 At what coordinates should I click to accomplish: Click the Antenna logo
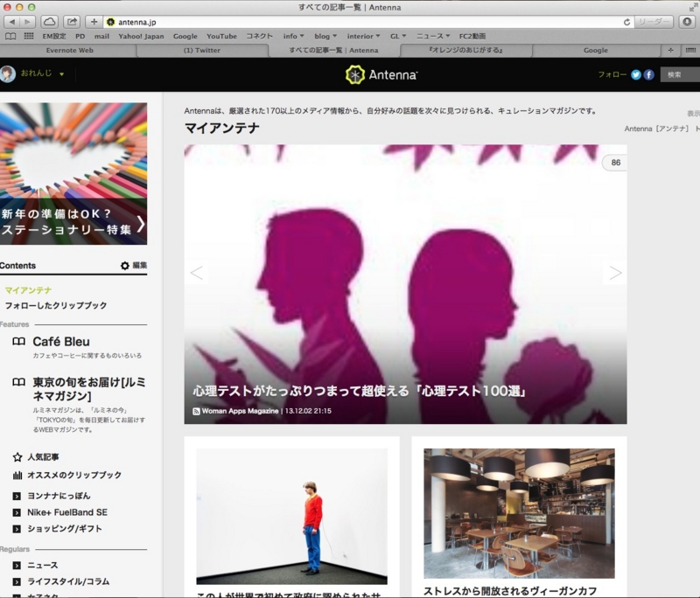381,75
